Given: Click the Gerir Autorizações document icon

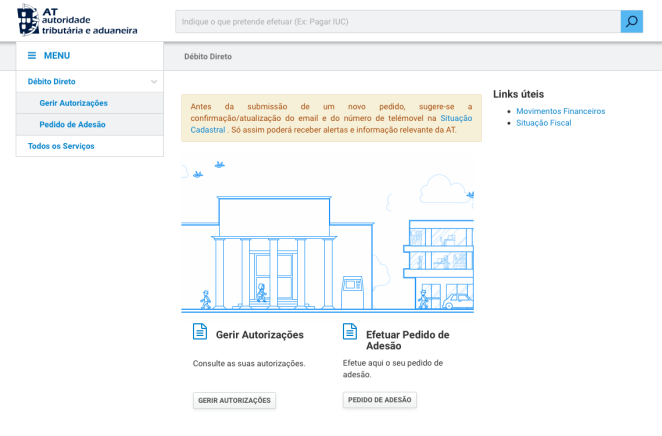Looking at the screenshot, I should click(x=200, y=331).
